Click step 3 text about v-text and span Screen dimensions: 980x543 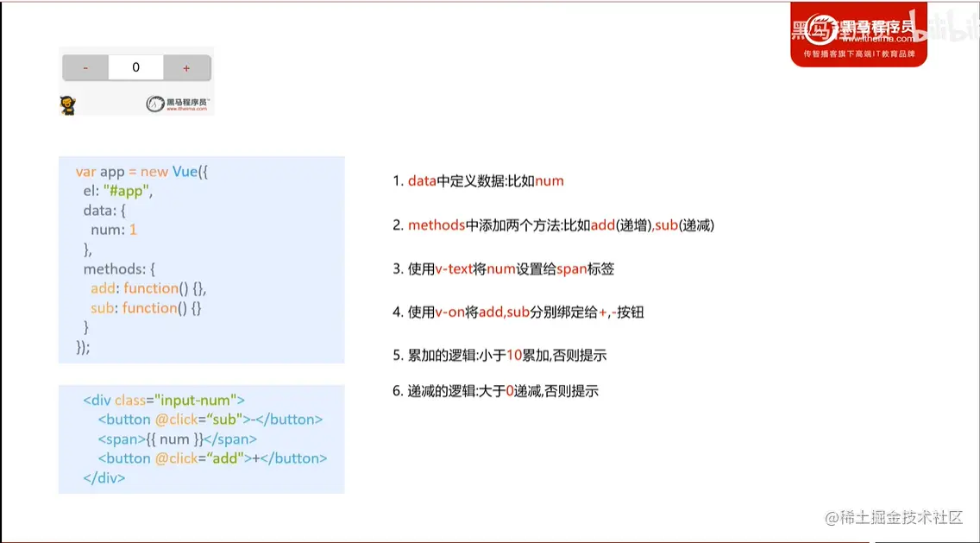[503, 269]
